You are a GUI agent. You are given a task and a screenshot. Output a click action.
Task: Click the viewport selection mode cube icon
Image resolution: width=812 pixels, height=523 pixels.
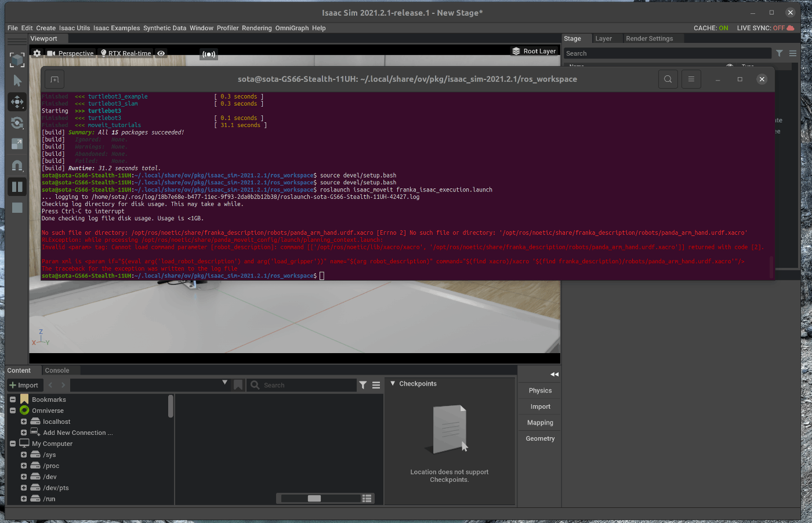[x=17, y=60]
